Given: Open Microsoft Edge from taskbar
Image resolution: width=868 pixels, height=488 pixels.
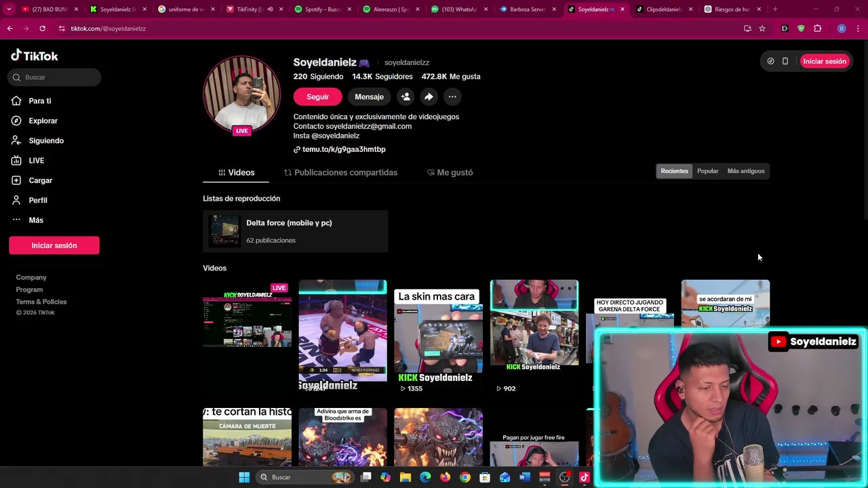Looking at the screenshot, I should coord(425,477).
